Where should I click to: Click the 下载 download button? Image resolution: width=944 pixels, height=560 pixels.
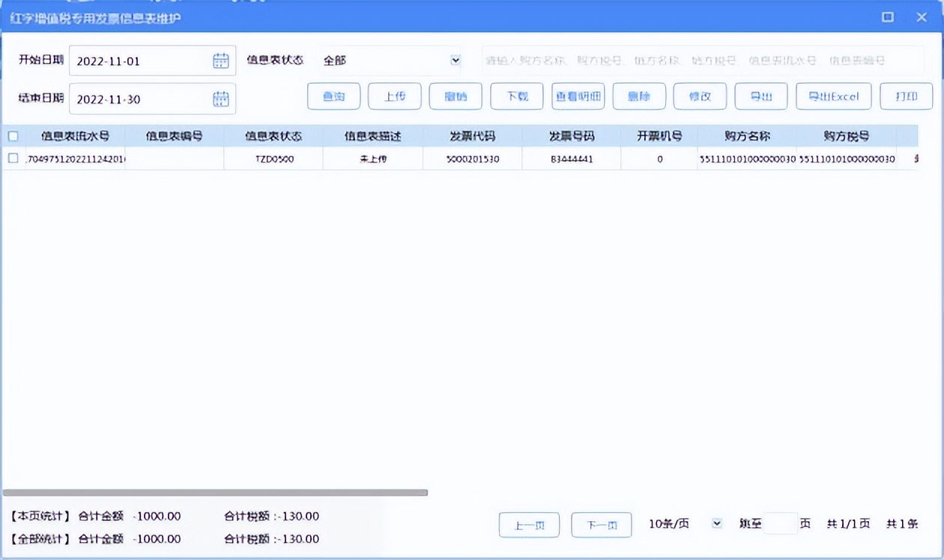pos(517,96)
